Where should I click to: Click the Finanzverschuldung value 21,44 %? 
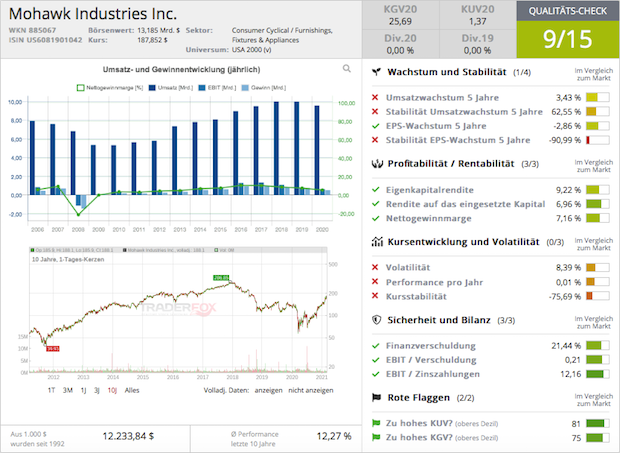[566, 346]
